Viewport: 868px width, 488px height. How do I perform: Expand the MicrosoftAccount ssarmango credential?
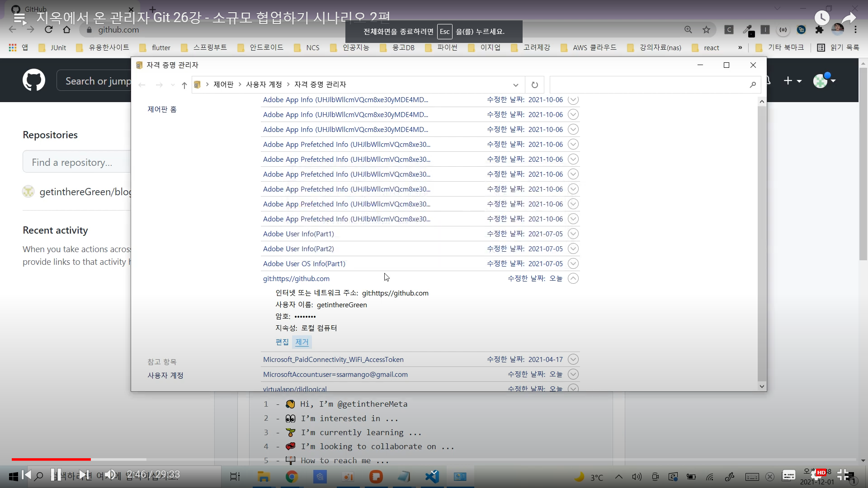coord(573,374)
